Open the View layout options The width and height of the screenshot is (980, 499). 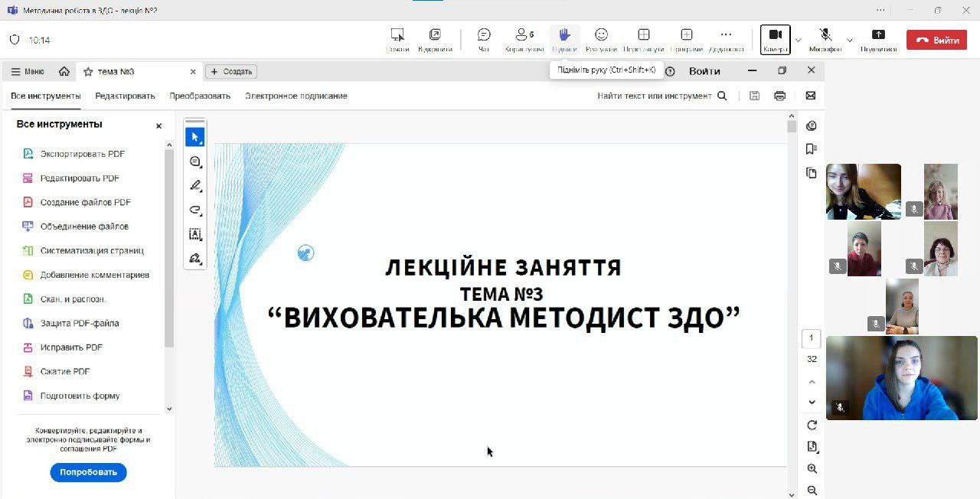(644, 39)
